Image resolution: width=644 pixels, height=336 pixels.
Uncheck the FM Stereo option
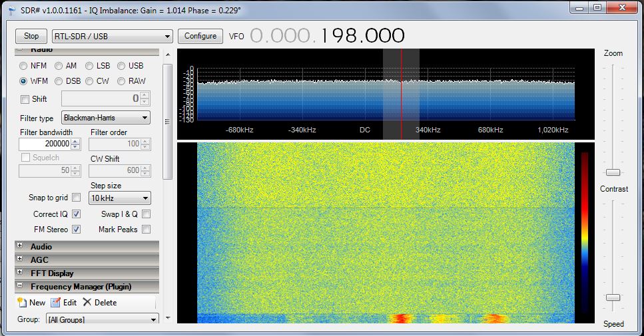[76, 230]
